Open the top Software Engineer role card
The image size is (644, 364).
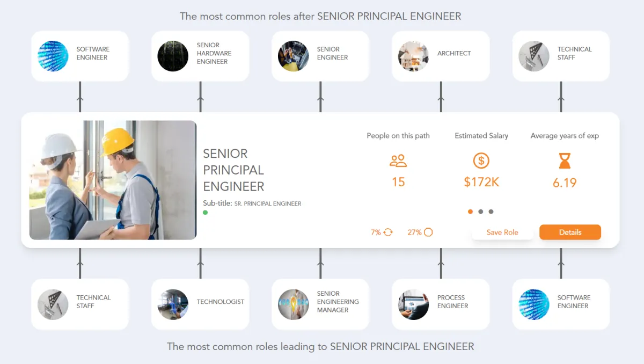pos(80,56)
